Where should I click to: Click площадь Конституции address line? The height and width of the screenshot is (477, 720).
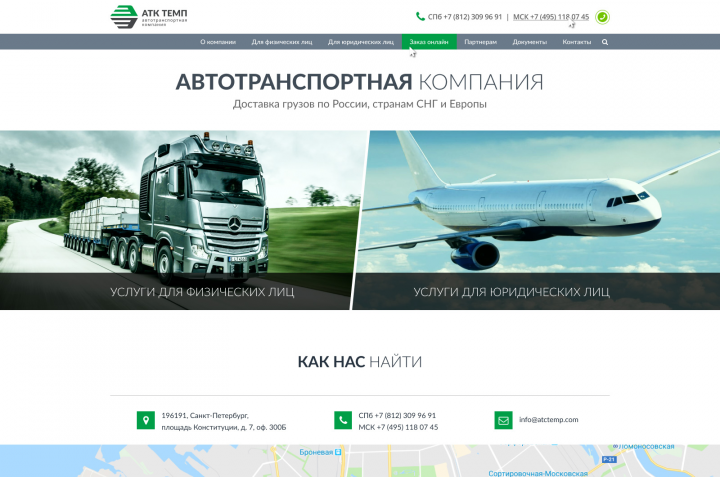224,427
